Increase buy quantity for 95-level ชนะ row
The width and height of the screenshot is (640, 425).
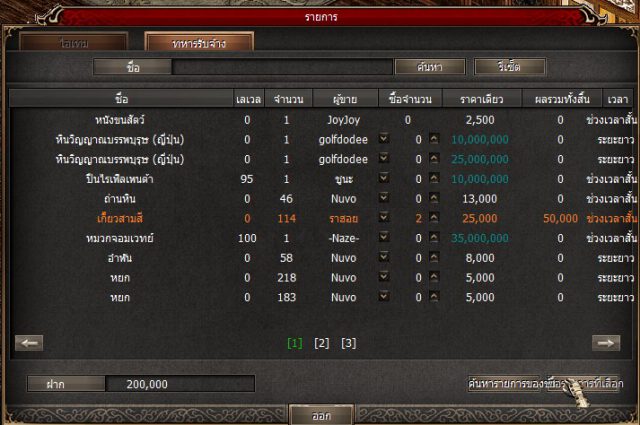[434, 178]
